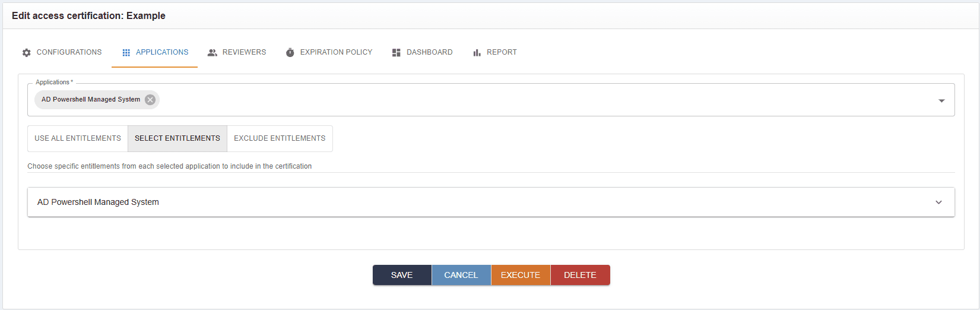The image size is (980, 310).
Task: Click the gear icon beside Configurations
Action: click(26, 53)
